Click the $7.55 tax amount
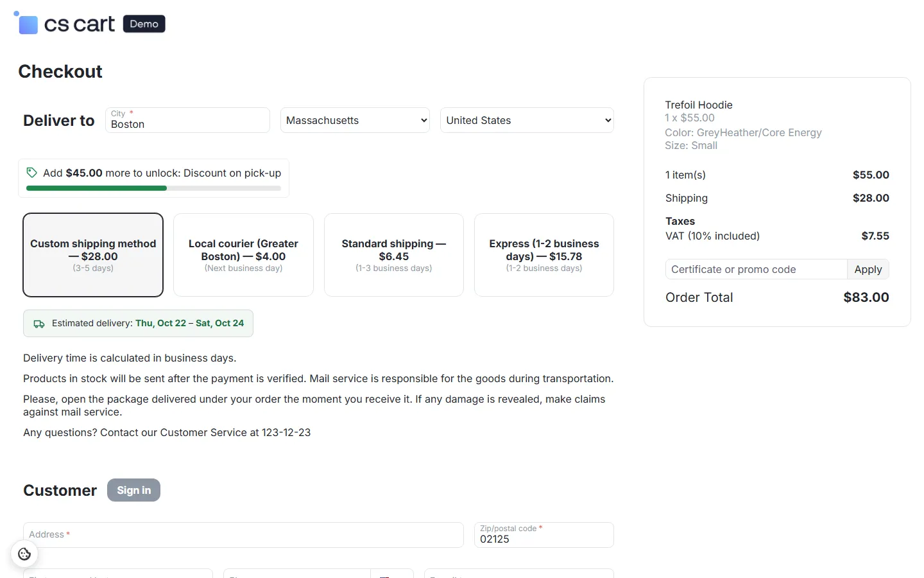The width and height of the screenshot is (924, 578). [x=875, y=236]
